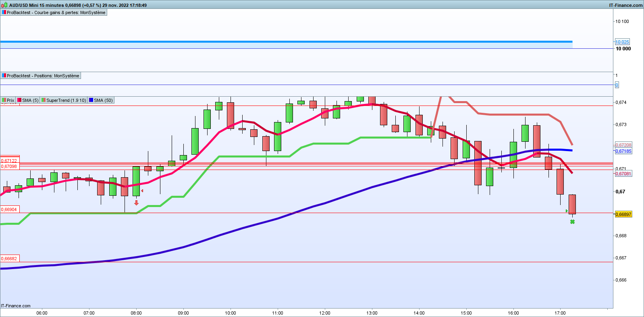The height and width of the screenshot is (317, 644).
Task: Click the IT-Finance.com link at top right
Action: coord(626,5)
